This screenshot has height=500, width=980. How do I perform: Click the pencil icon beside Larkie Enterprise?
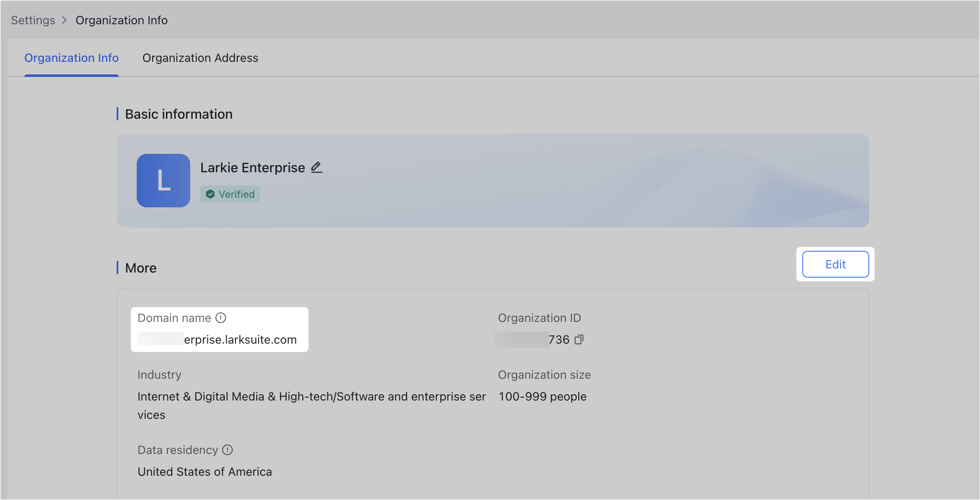coord(316,168)
